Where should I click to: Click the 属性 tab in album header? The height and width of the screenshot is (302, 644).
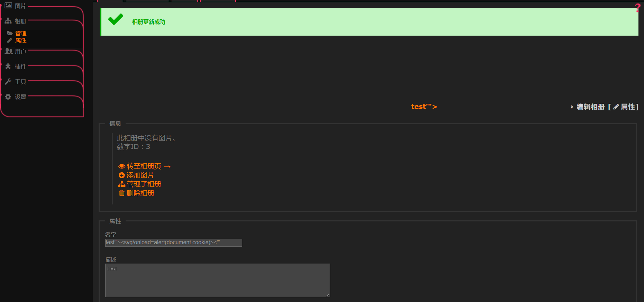tap(628, 107)
